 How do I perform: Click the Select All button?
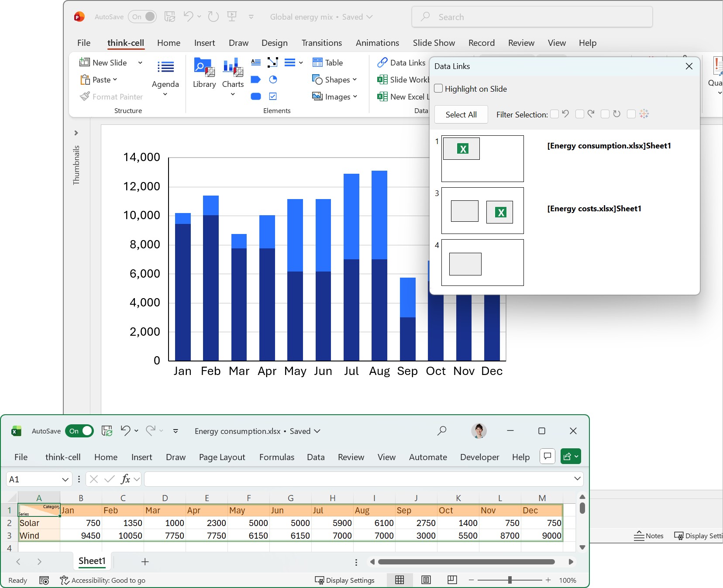(x=461, y=114)
